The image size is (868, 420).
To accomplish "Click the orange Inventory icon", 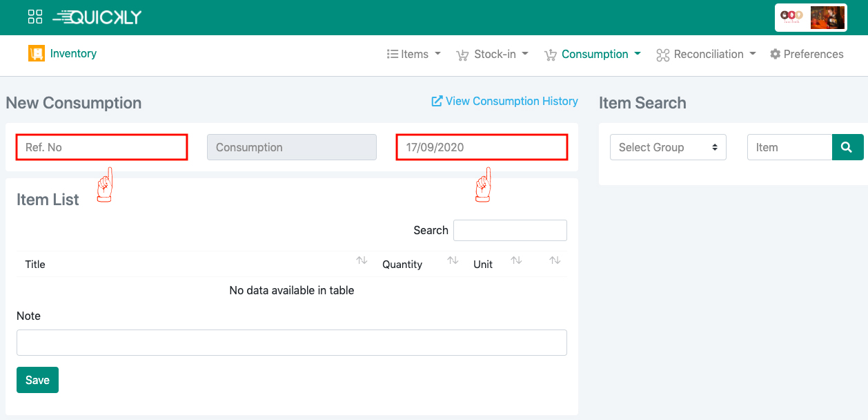I will click(x=36, y=53).
